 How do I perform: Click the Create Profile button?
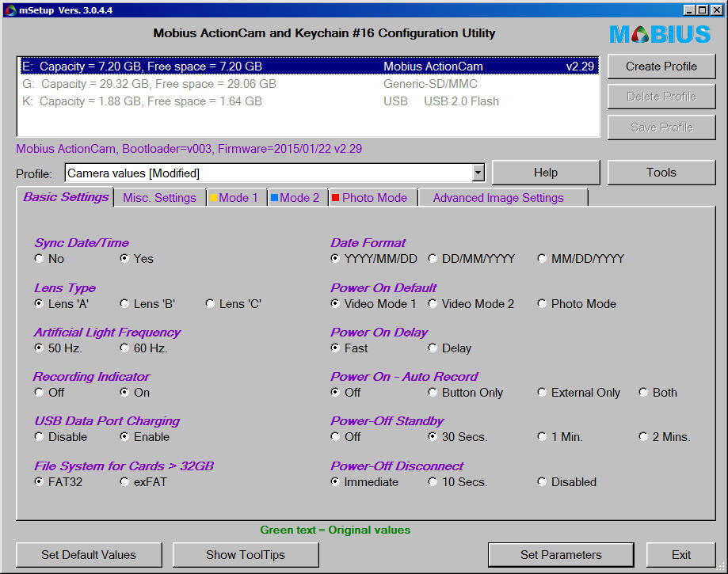[x=661, y=67]
